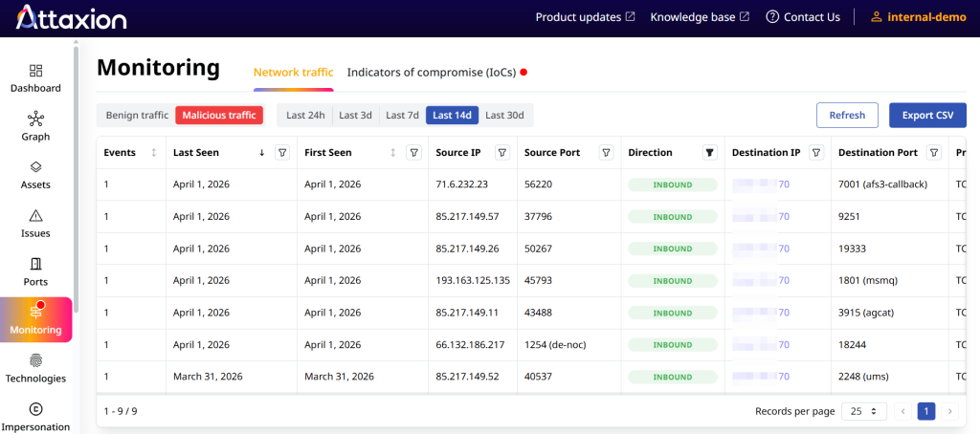
Task: Open Knowledge base link
Action: pos(700,17)
